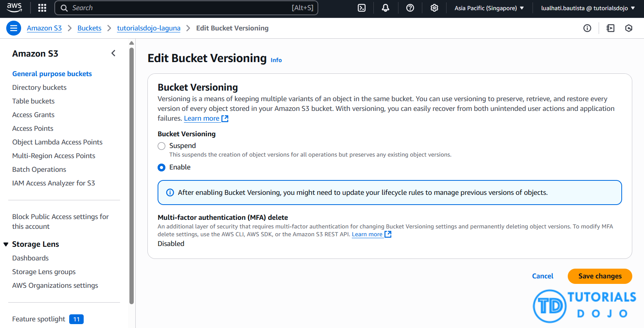Collapse the Amazon S3 side navigation
This screenshot has width=644, height=328.
pos(113,53)
